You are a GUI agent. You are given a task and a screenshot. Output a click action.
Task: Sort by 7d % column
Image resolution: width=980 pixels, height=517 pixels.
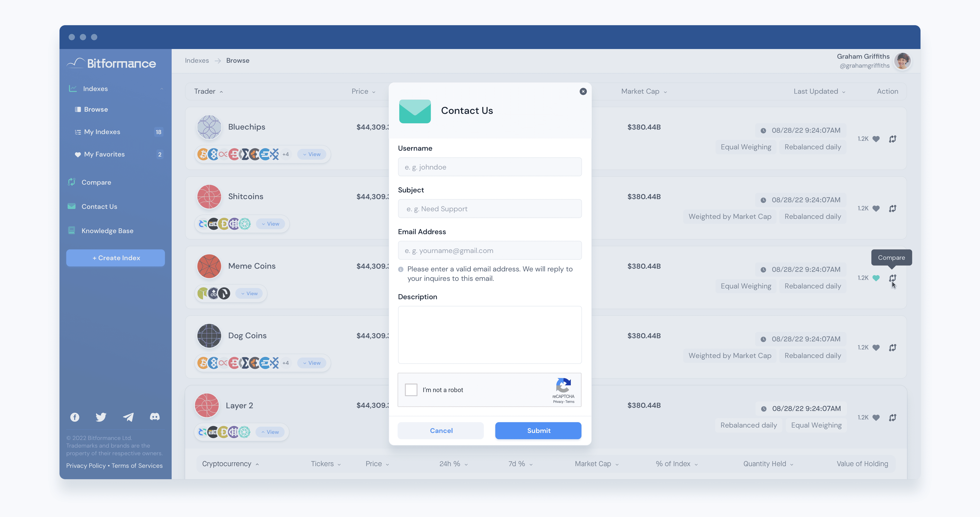tap(520, 464)
